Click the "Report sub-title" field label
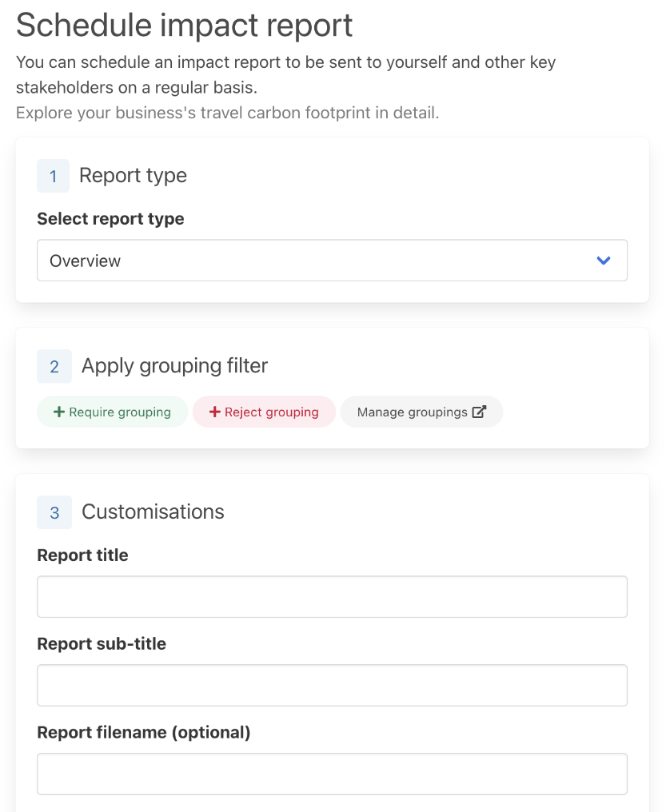The width and height of the screenshot is (670, 812). 102,644
